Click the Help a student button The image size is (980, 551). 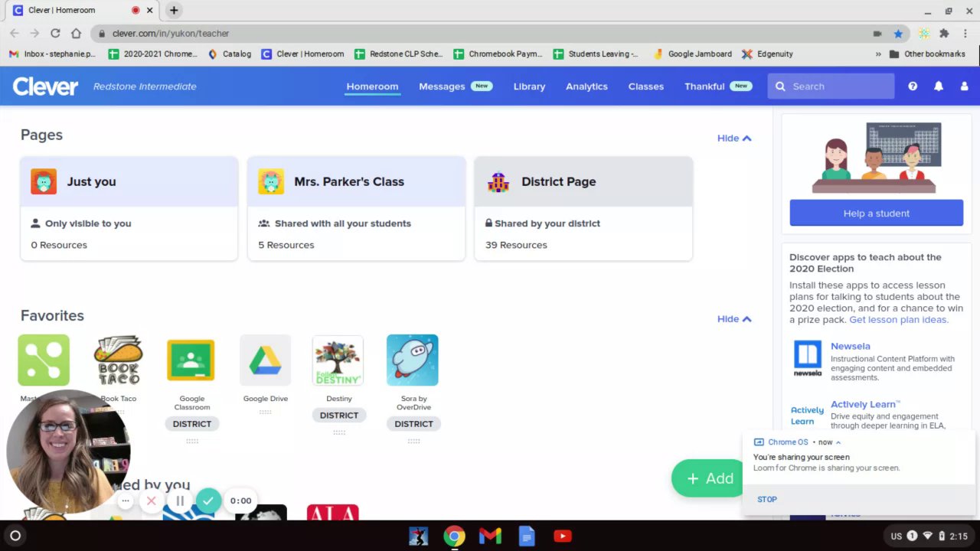pyautogui.click(x=876, y=213)
